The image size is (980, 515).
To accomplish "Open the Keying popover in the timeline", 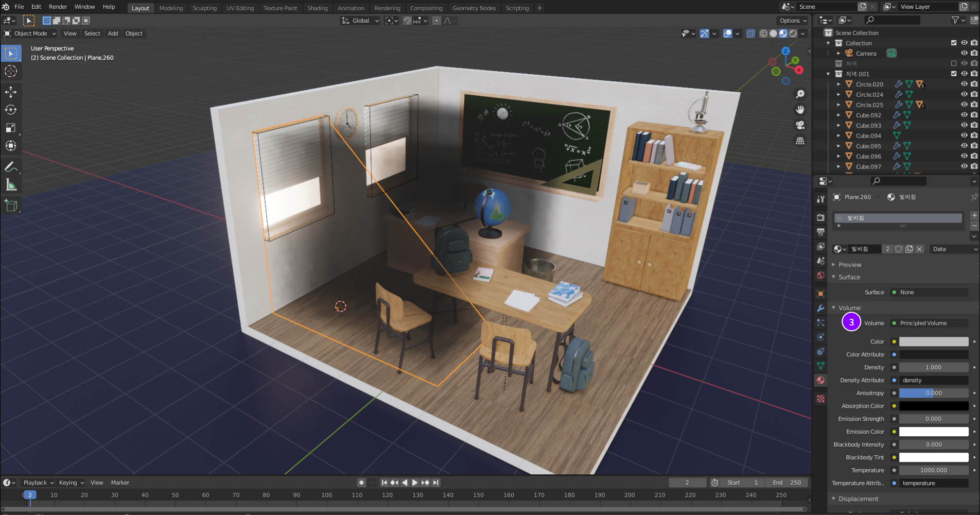I will pyautogui.click(x=71, y=483).
